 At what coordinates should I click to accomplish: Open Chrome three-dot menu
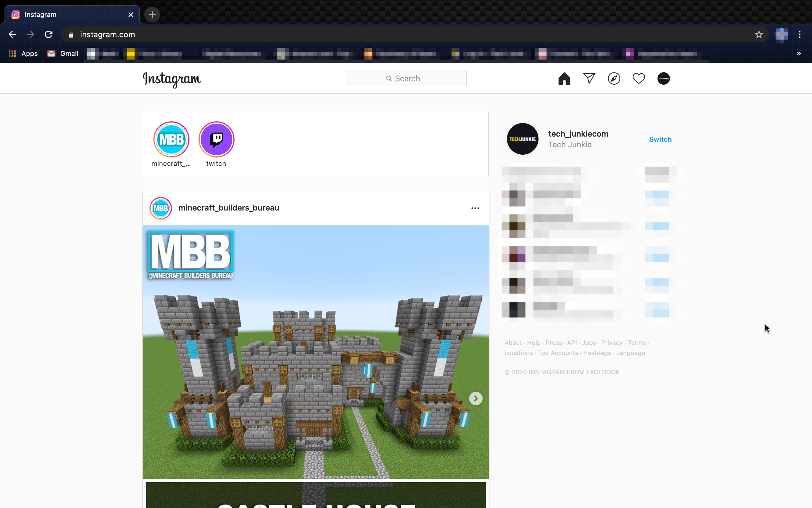click(x=800, y=35)
